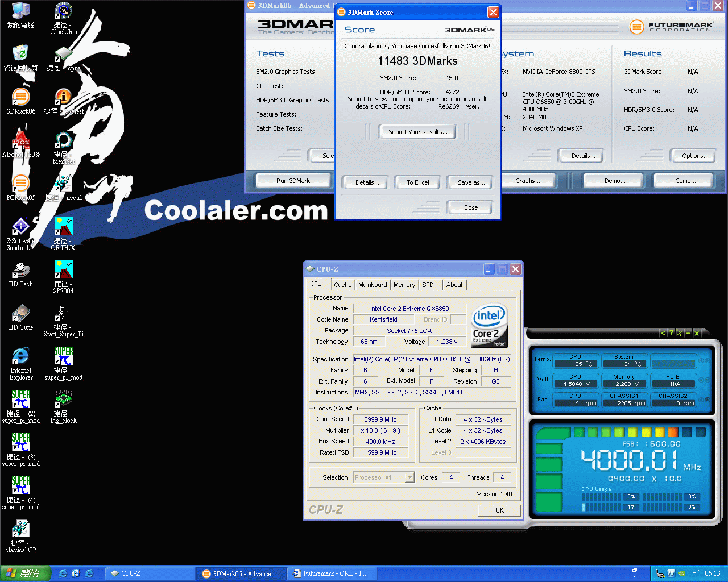Click Save as in 3DMark Score dialog
Image resolution: width=728 pixels, height=582 pixels.
point(471,182)
